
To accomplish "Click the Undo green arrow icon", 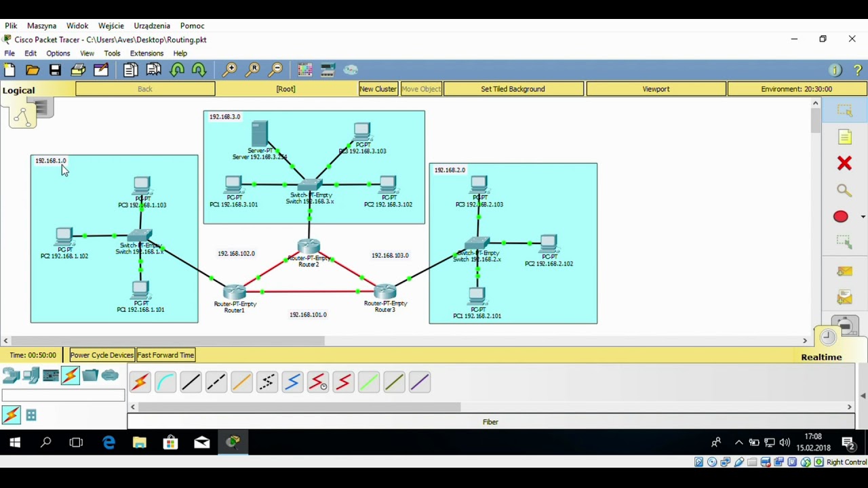I will 177,70.
